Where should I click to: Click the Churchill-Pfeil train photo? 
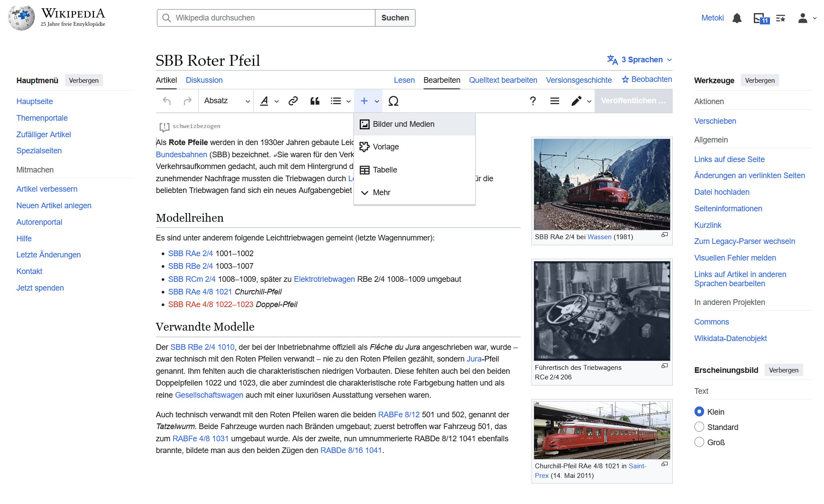coord(602,430)
